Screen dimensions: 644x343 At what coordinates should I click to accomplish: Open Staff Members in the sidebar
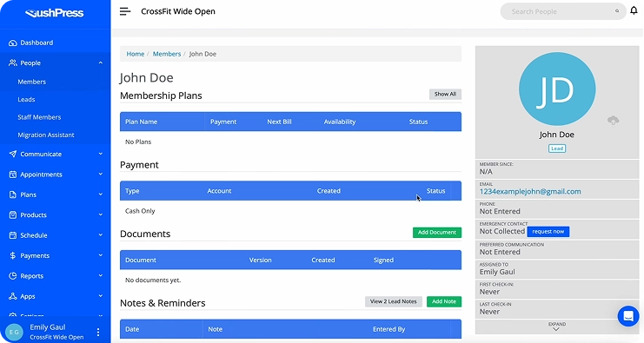tap(39, 117)
